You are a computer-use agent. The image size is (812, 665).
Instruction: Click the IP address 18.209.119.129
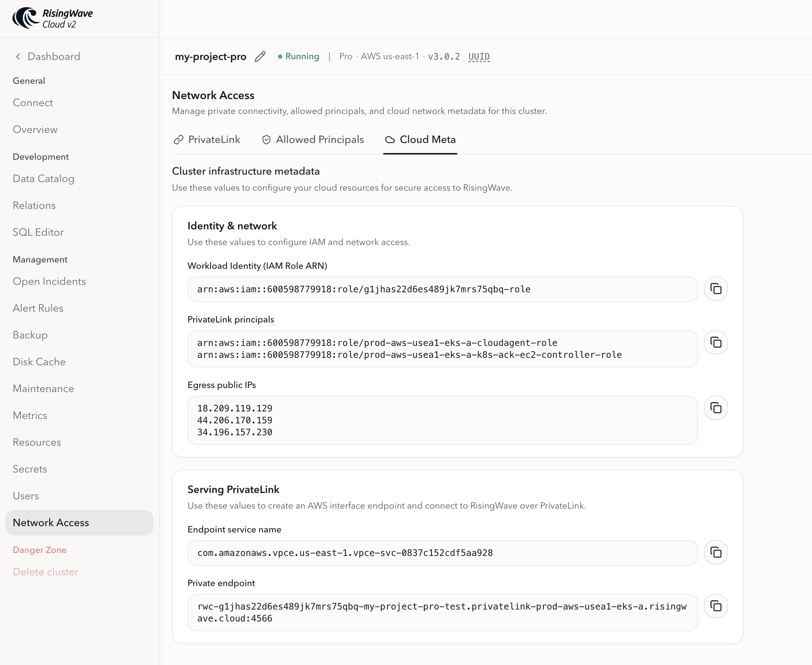pos(235,408)
